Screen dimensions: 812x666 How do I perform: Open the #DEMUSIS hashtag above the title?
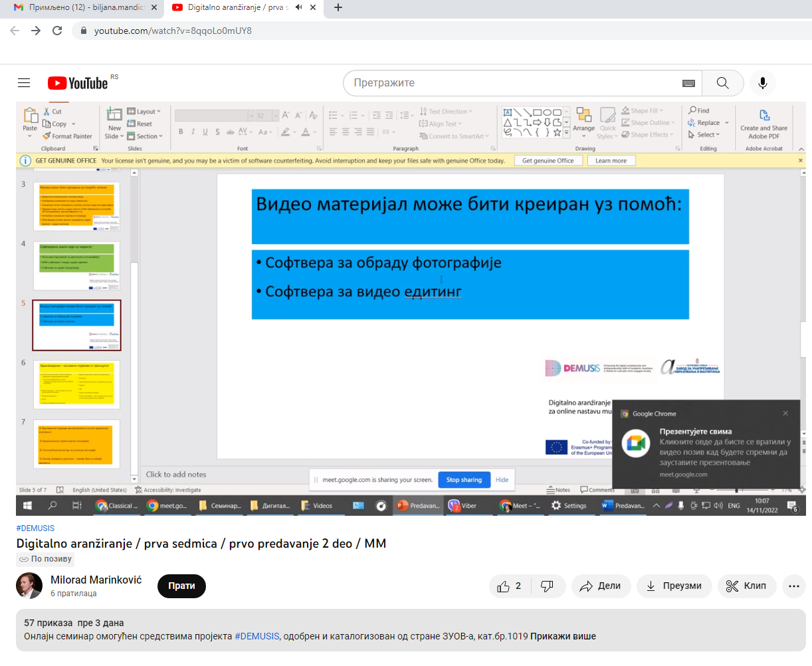click(x=36, y=528)
